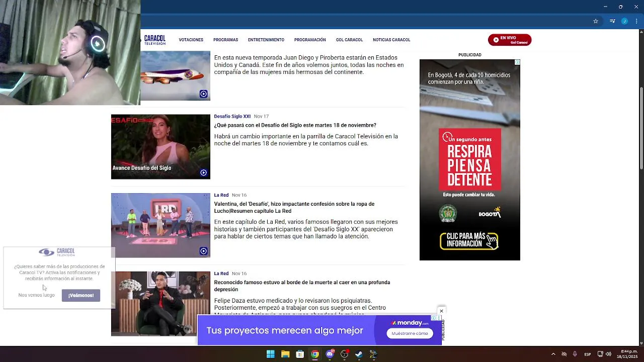The image size is (644, 362).
Task: Click the 'Felipe Daza estuvo medicado' summary
Action: point(300,308)
